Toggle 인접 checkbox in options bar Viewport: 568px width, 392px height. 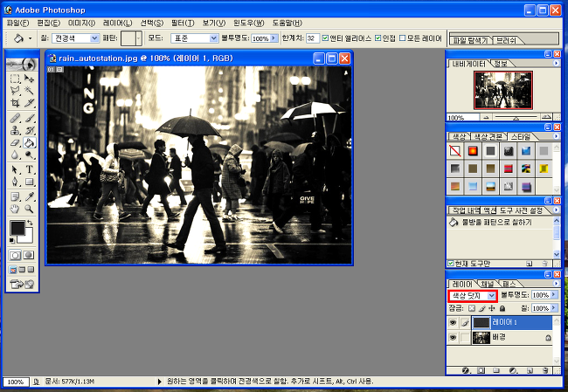point(378,38)
